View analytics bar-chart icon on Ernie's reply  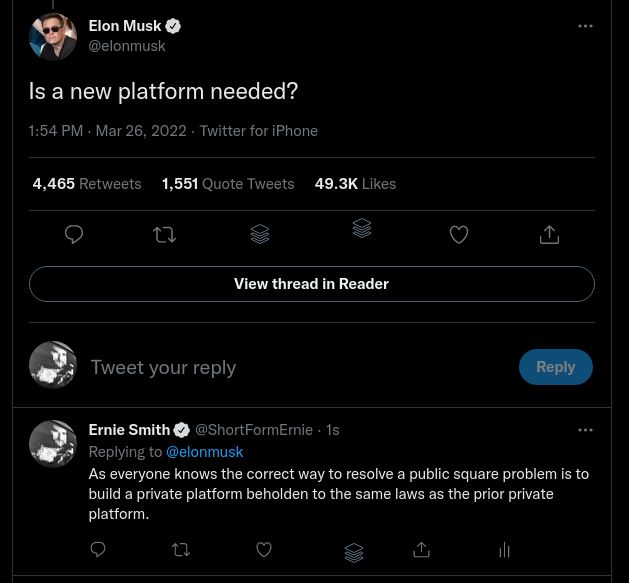[x=504, y=549]
